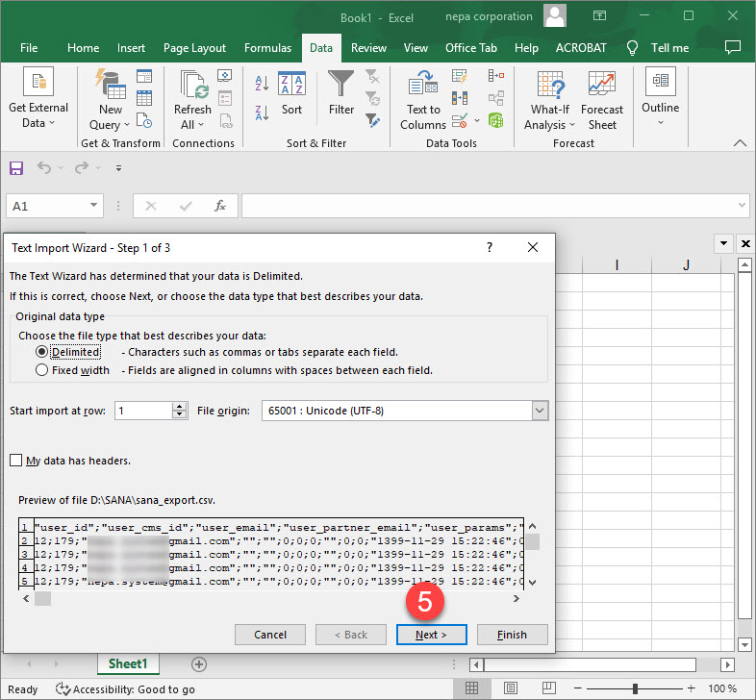This screenshot has height=700, width=756.
Task: Redo the last action
Action: click(82, 167)
